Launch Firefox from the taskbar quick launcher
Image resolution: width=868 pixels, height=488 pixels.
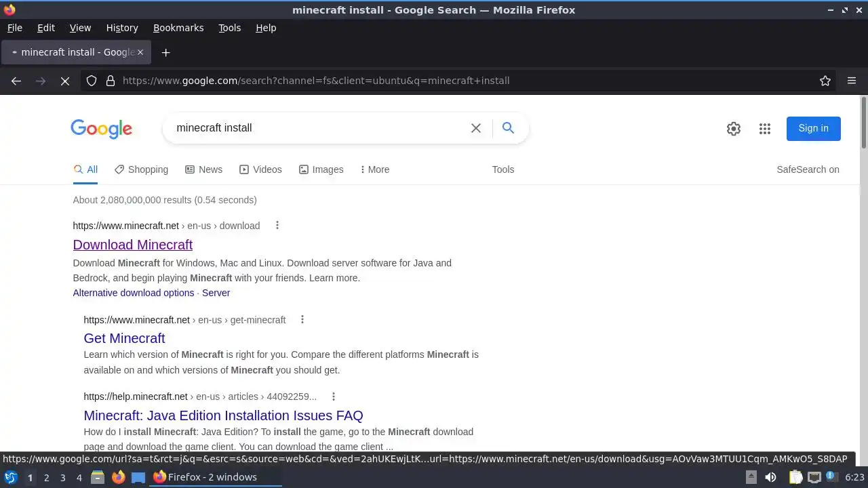(118, 477)
